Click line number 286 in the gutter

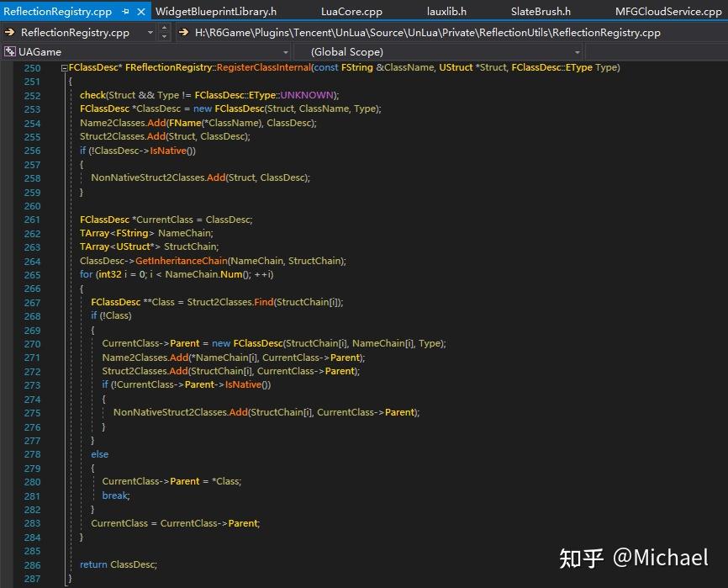click(x=32, y=565)
